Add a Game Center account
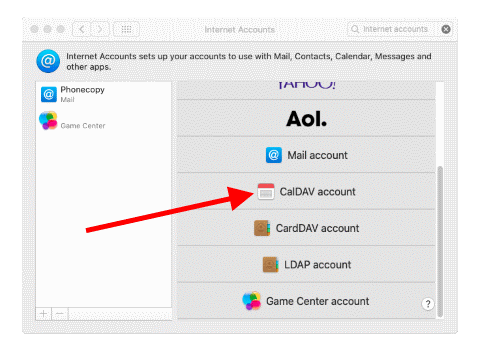480x361 pixels. [x=306, y=301]
